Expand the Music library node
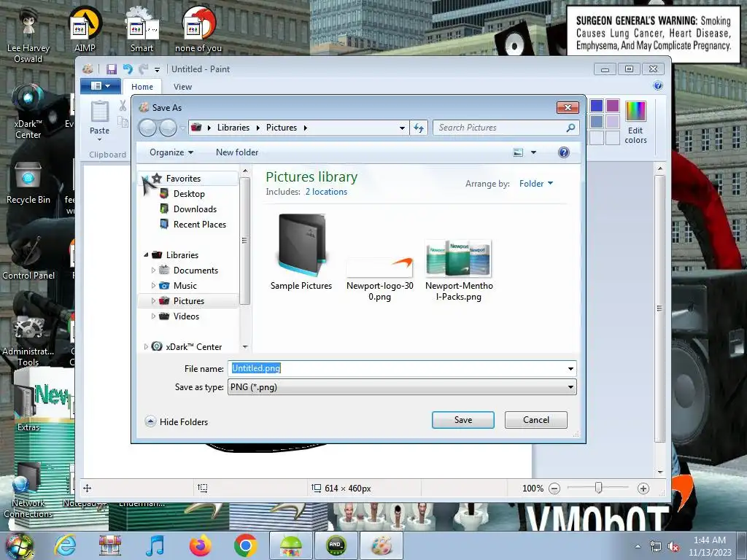747x560 pixels. point(153,286)
